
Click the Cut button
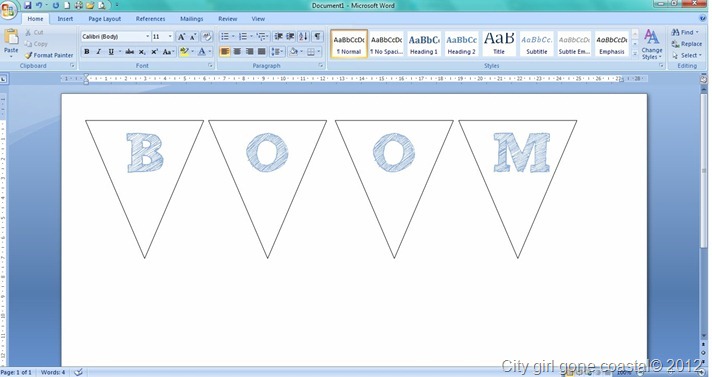(x=34, y=32)
